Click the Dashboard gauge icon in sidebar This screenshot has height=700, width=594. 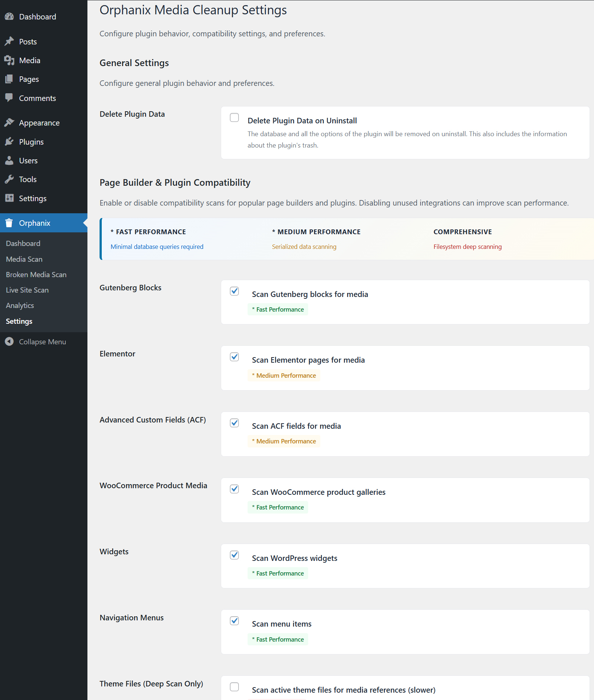[x=9, y=17]
